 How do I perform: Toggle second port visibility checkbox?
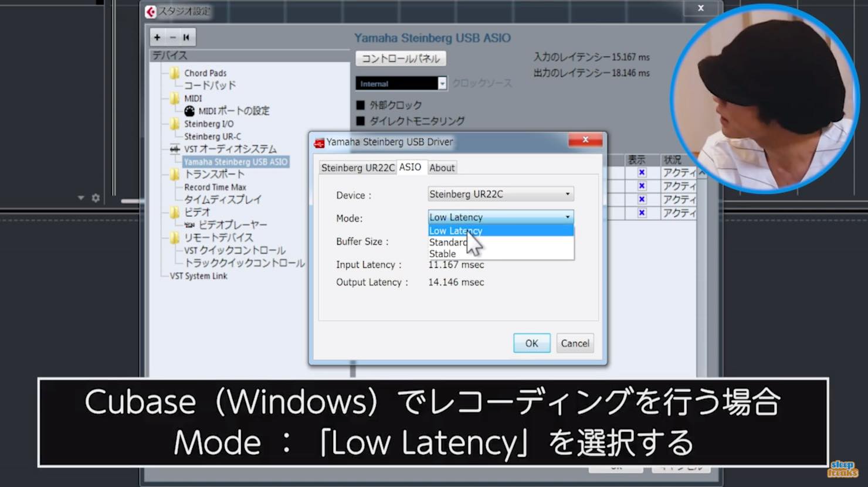(x=642, y=186)
